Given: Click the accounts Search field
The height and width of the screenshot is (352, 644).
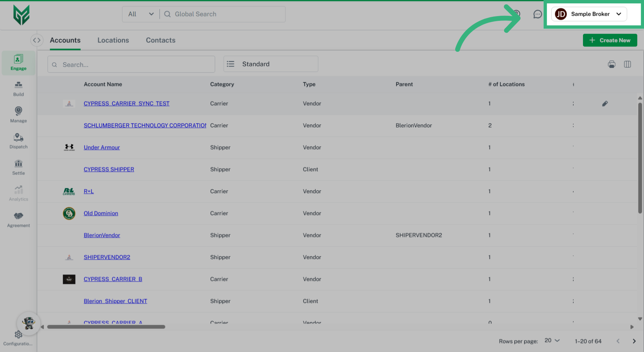Looking at the screenshot, I should point(131,64).
